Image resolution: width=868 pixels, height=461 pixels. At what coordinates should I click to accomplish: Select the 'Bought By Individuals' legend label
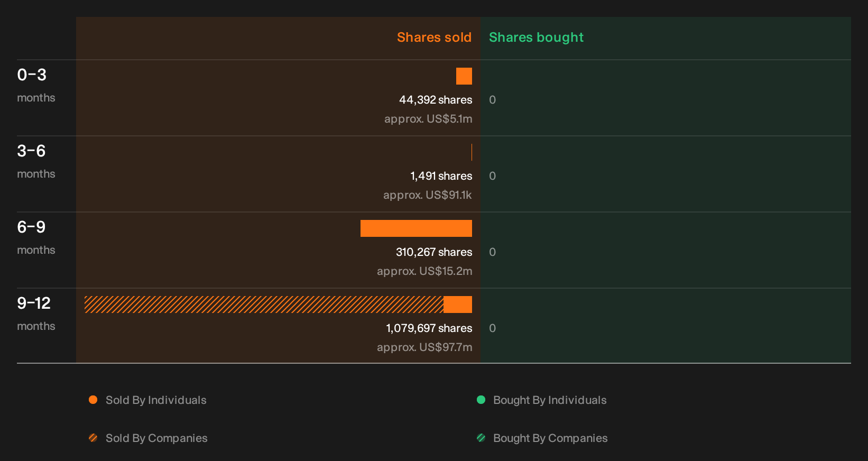tap(550, 400)
